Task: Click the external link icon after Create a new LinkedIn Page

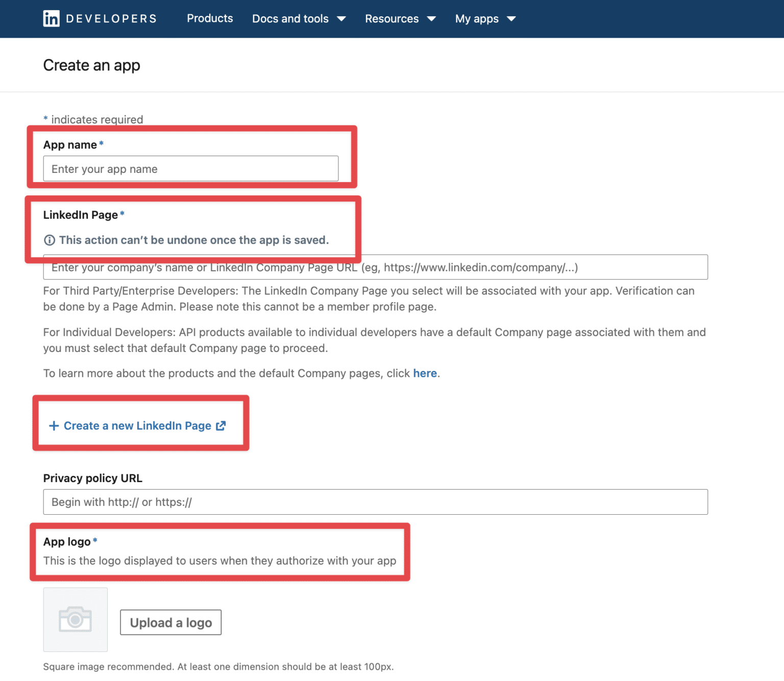Action: (x=220, y=425)
